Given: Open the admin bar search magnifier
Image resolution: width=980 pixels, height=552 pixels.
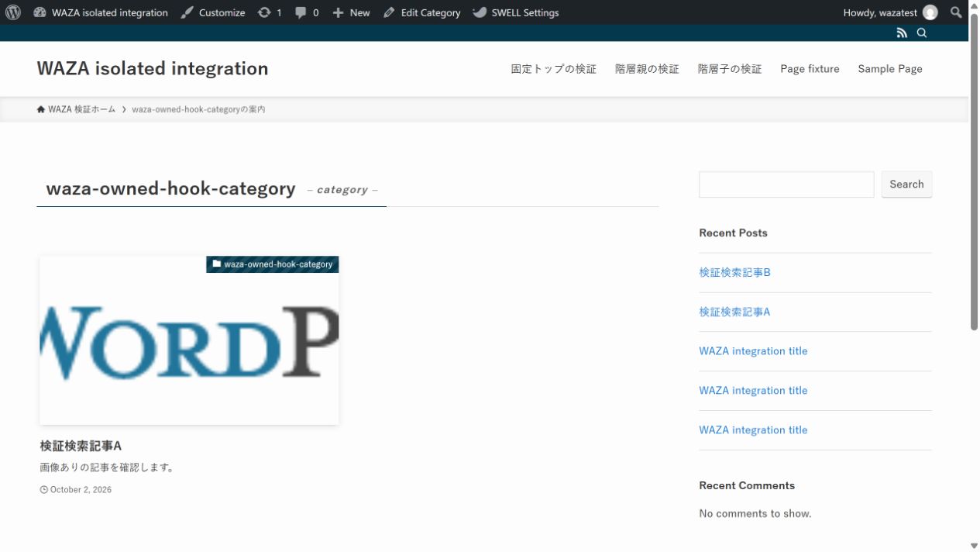Looking at the screenshot, I should pos(957,12).
